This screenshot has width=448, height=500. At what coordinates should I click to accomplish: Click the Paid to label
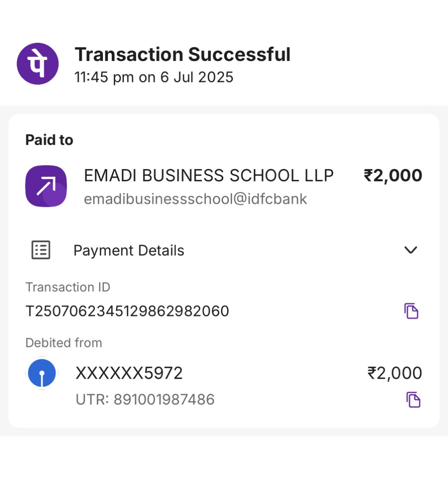pyautogui.click(x=49, y=140)
